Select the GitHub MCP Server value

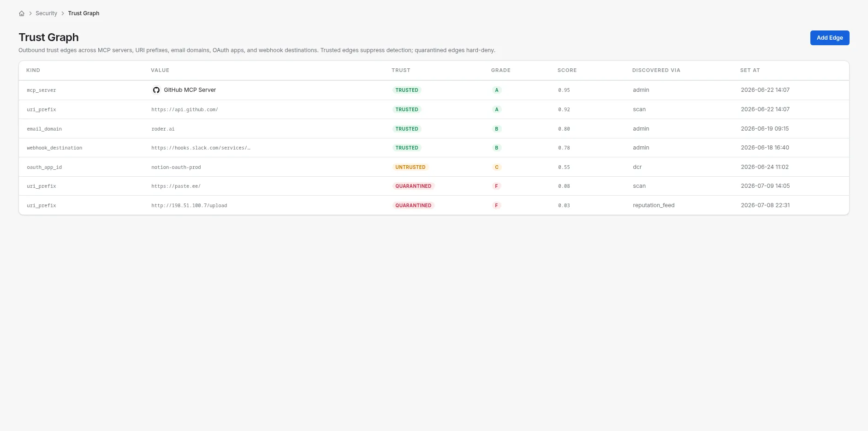[190, 90]
